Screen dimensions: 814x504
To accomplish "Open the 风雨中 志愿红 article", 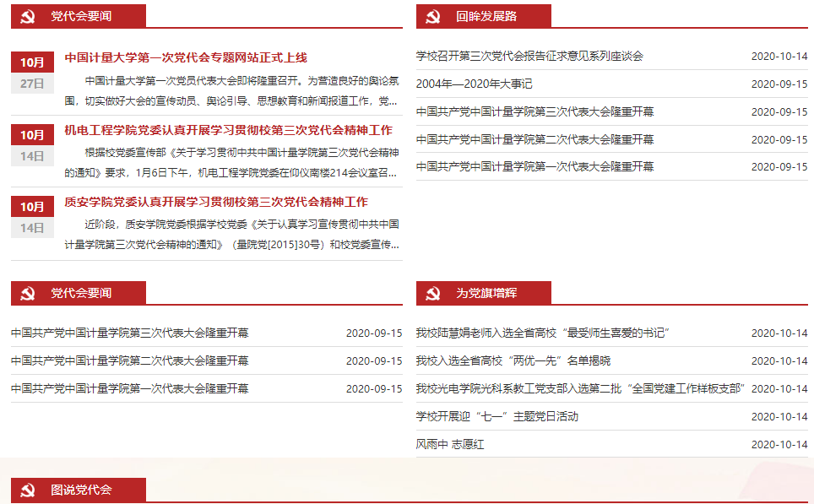I will tap(449, 445).
